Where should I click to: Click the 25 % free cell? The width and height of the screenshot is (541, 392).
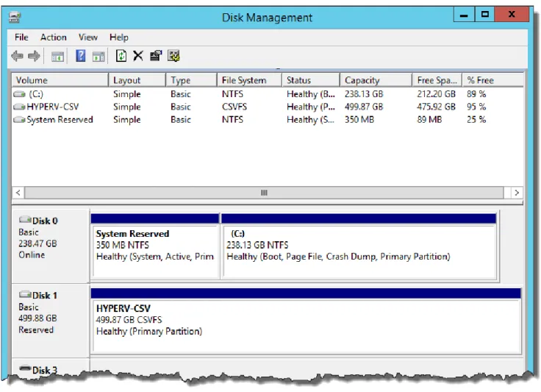(x=476, y=120)
